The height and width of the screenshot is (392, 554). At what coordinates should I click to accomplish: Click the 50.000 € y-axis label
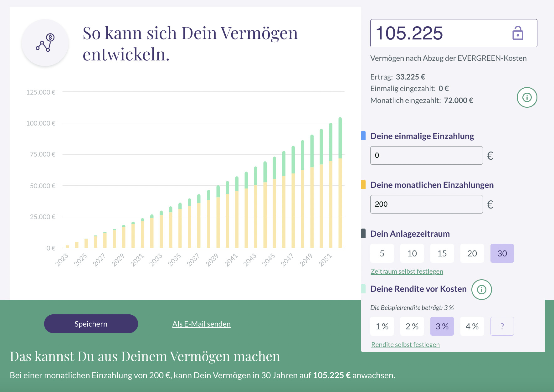tap(43, 186)
